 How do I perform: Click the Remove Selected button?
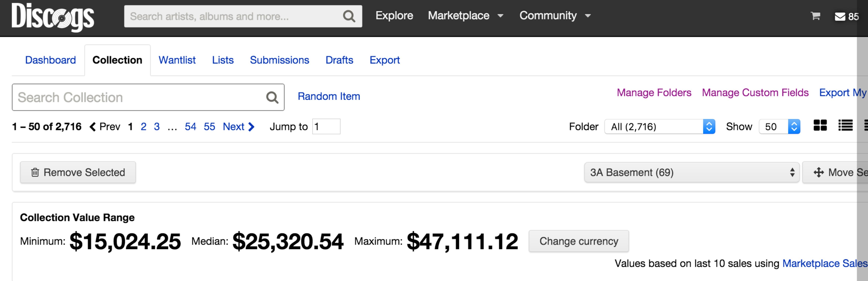(x=78, y=172)
